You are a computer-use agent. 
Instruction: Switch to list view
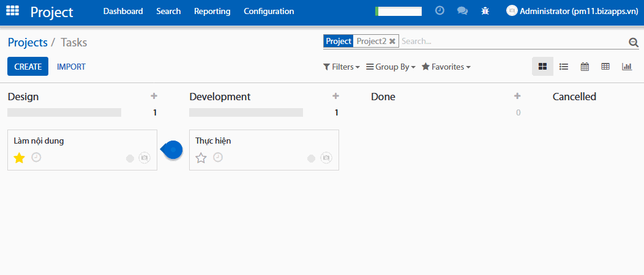(x=564, y=67)
